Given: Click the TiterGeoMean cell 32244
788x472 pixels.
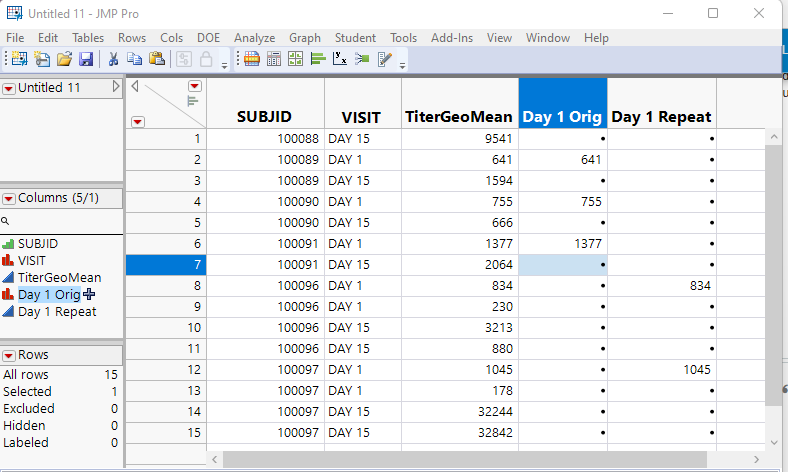Looking at the screenshot, I should [x=460, y=412].
